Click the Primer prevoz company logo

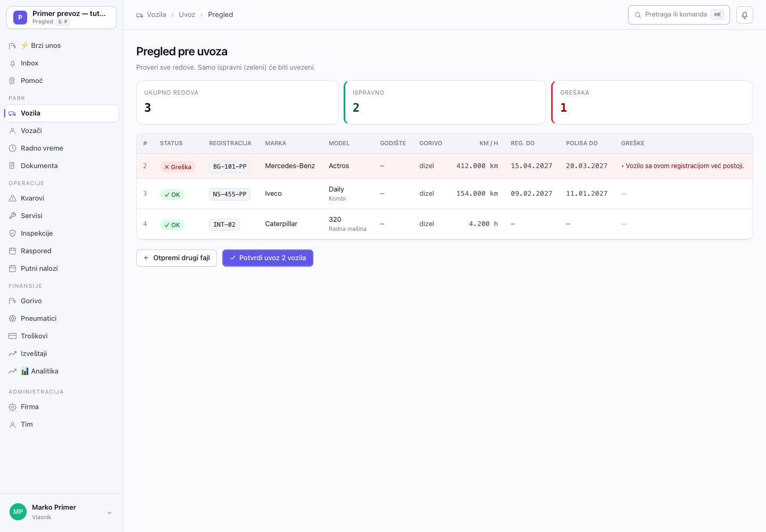[20, 18]
